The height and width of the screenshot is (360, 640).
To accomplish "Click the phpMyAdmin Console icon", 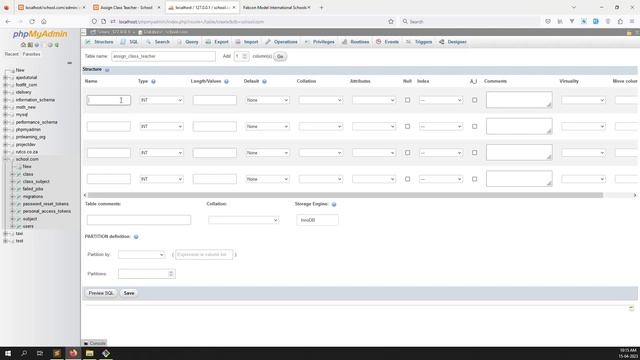I will [86, 343].
